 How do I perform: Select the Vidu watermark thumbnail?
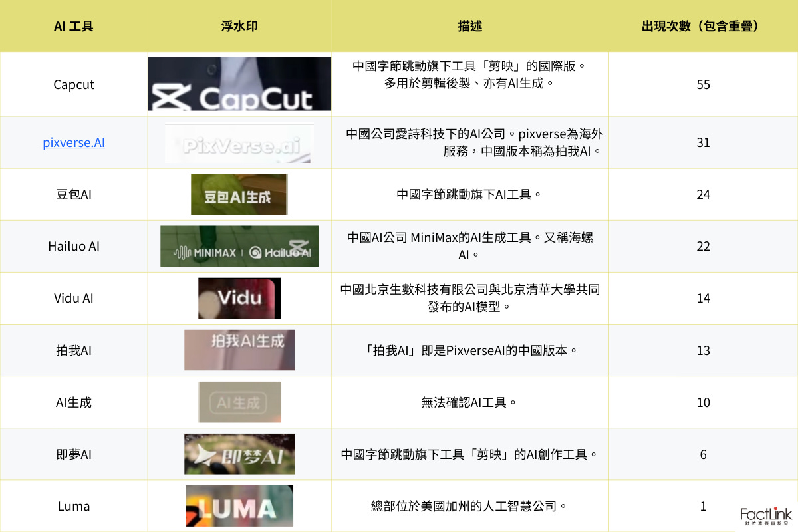click(239, 298)
